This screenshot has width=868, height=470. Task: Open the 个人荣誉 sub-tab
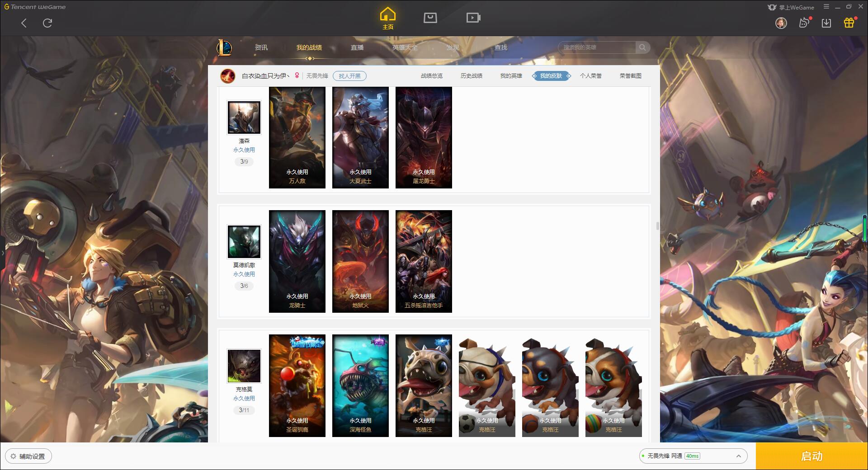[591, 76]
